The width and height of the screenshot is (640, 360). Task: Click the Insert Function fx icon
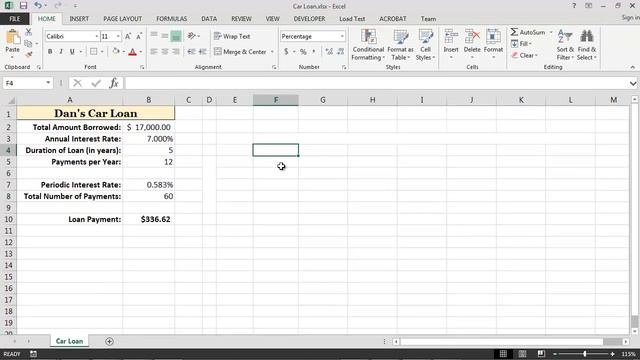[114, 83]
